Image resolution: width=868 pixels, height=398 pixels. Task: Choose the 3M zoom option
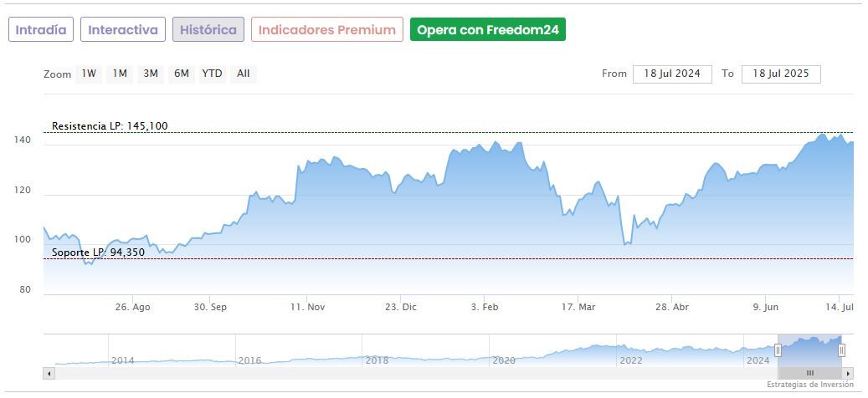(x=151, y=74)
